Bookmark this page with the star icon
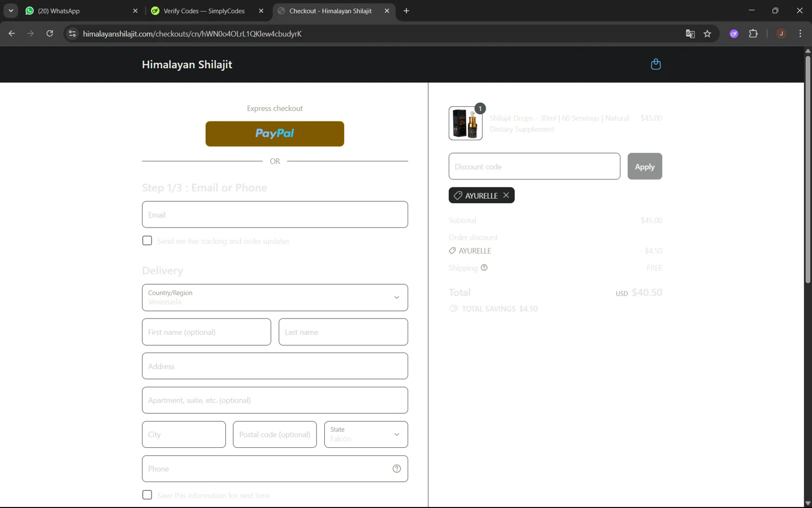Viewport: 812px width, 508px height. 708,34
